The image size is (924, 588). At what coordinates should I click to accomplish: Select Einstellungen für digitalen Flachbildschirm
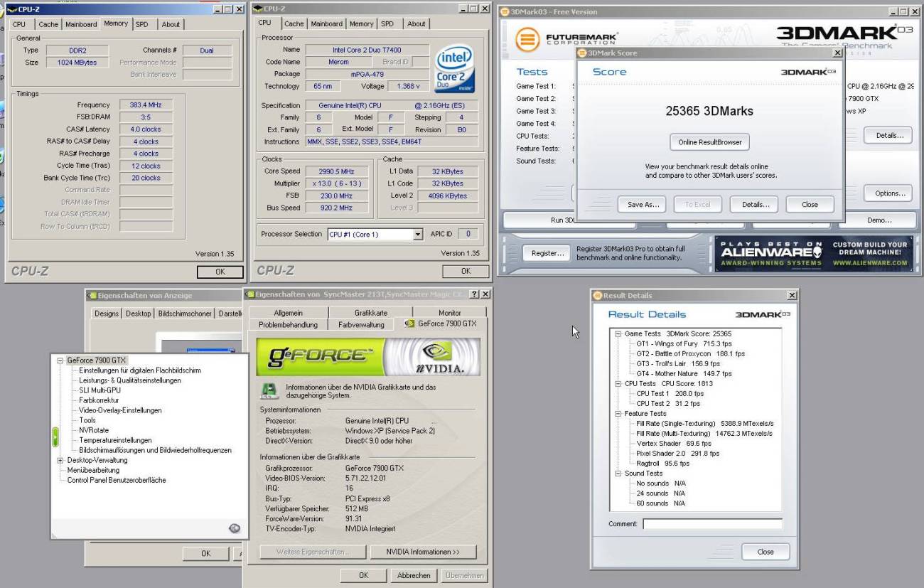click(x=140, y=370)
